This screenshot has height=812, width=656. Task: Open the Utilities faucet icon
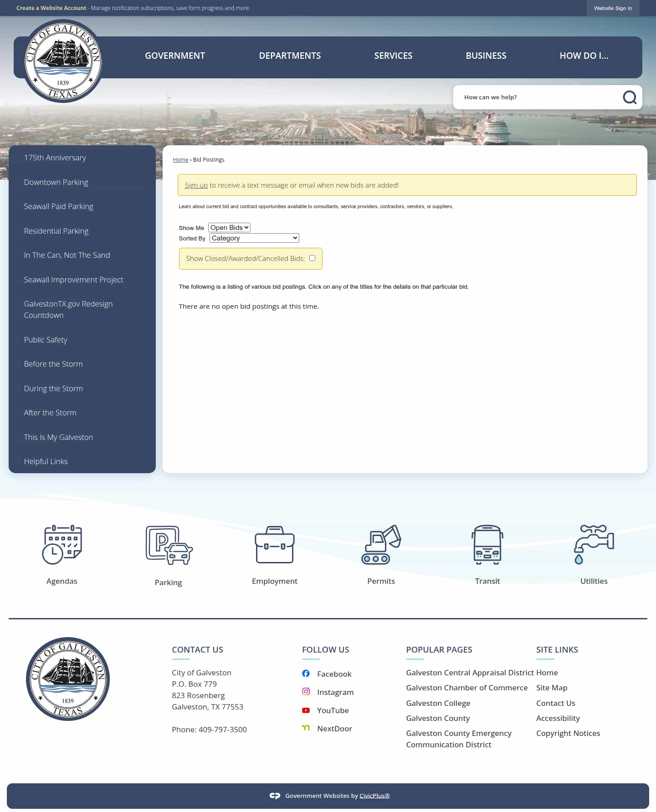[x=594, y=545]
